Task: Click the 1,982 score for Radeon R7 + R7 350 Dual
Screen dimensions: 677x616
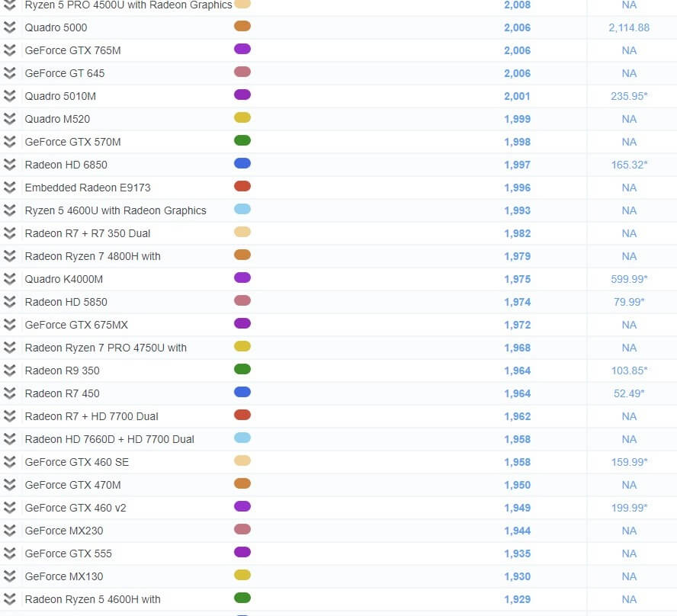Action: click(517, 233)
